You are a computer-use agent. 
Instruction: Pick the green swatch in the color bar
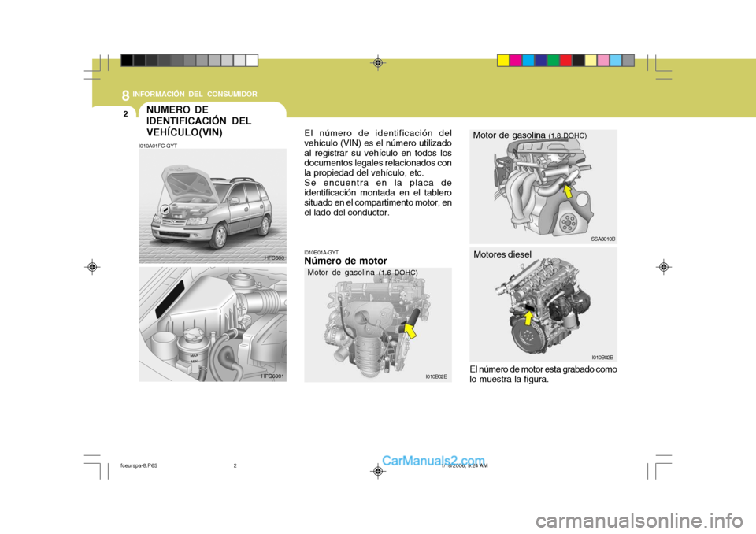554,61
